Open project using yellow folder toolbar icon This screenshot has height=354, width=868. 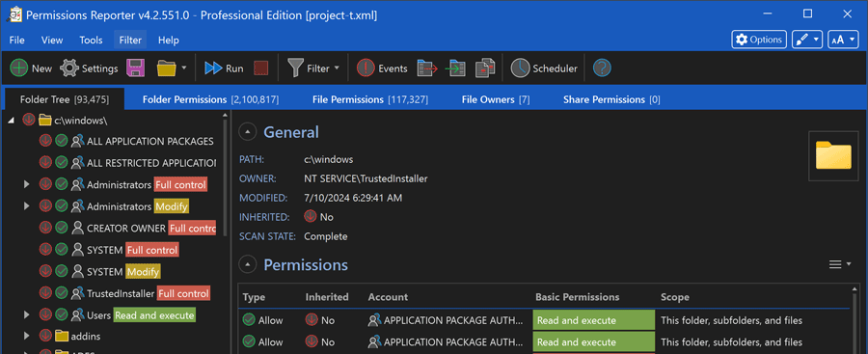166,68
